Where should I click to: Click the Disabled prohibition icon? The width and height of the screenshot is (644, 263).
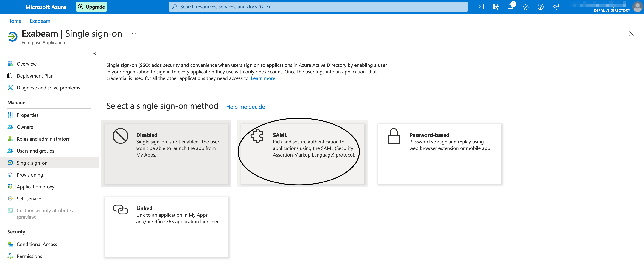point(121,136)
